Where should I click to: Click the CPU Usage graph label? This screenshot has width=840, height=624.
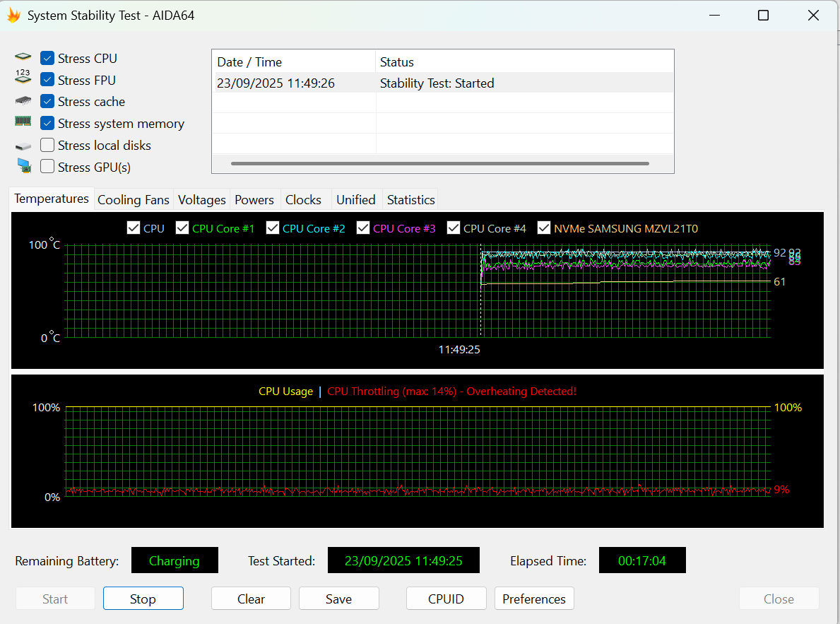285,392
